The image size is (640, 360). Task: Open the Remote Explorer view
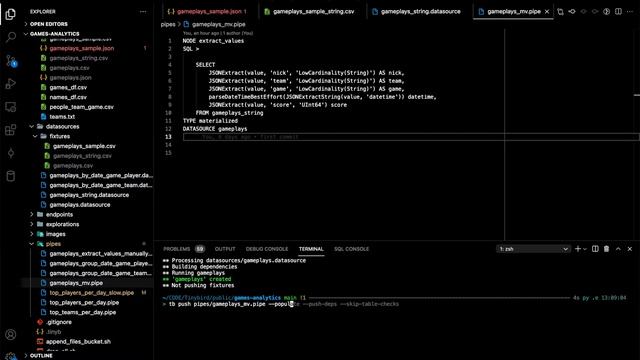[x=11, y=107]
